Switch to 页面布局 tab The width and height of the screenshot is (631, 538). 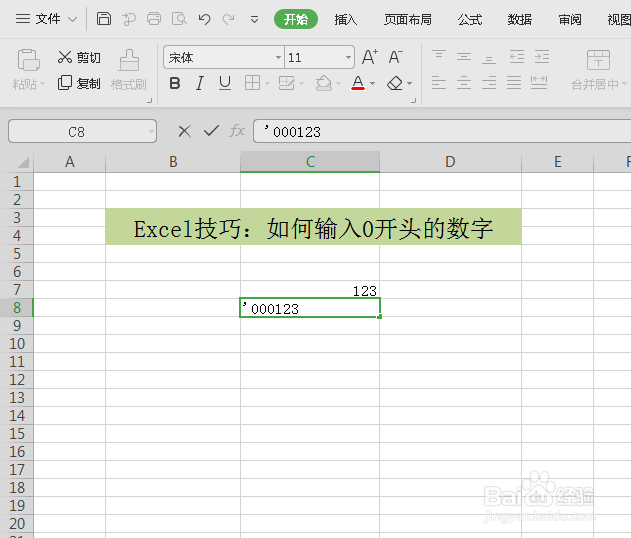click(x=408, y=19)
